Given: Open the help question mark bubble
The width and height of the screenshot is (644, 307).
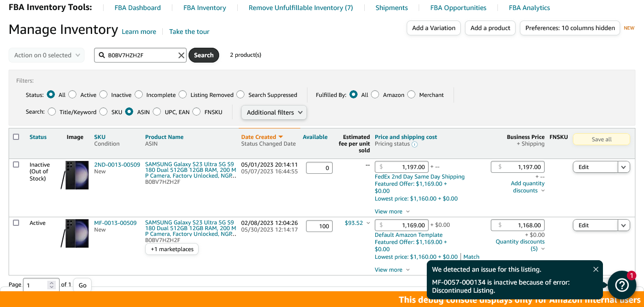Looking at the screenshot, I should (622, 285).
